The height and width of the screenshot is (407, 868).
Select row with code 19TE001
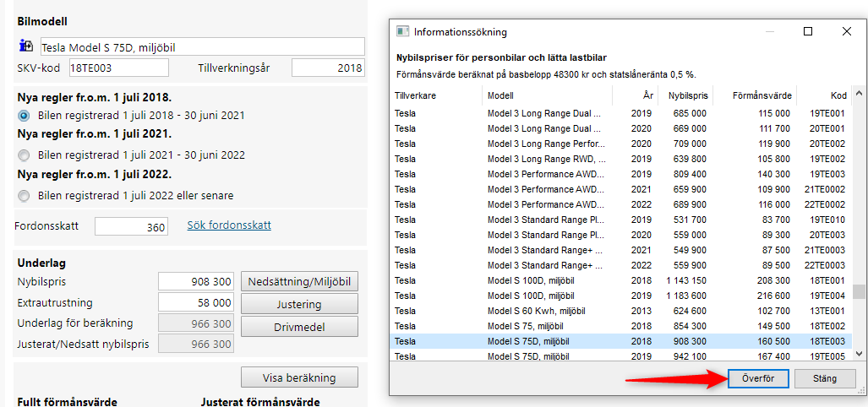pos(622,113)
